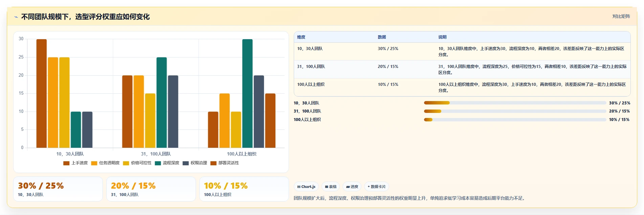644x215 pixels.
Task: Click the 任务透明度 bar in the 31，100人团队 group
Action: point(139,112)
